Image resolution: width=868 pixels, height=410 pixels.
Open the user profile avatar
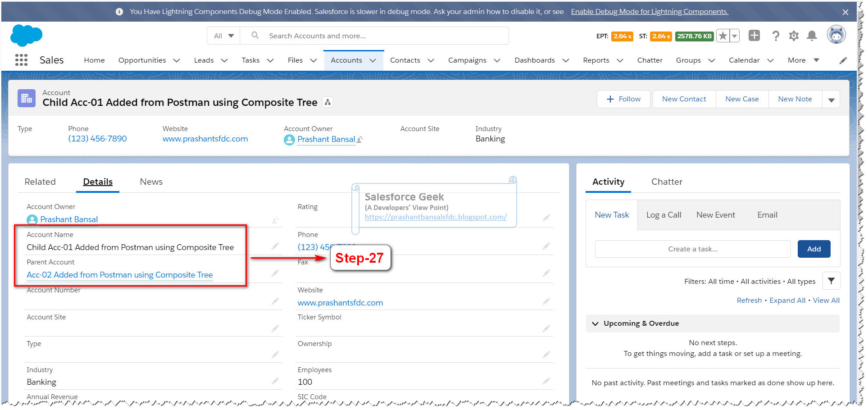pyautogui.click(x=836, y=35)
